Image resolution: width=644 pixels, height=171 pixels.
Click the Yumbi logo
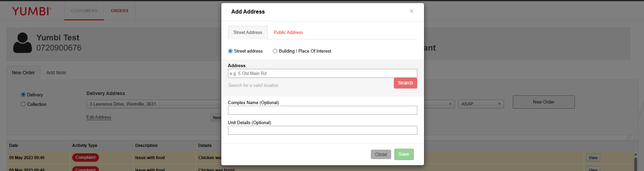[32, 11]
